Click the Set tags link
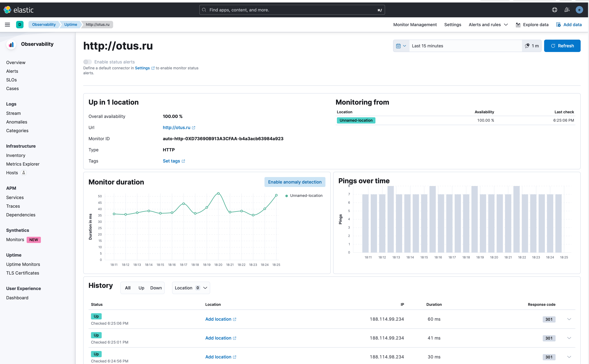 pos(171,161)
